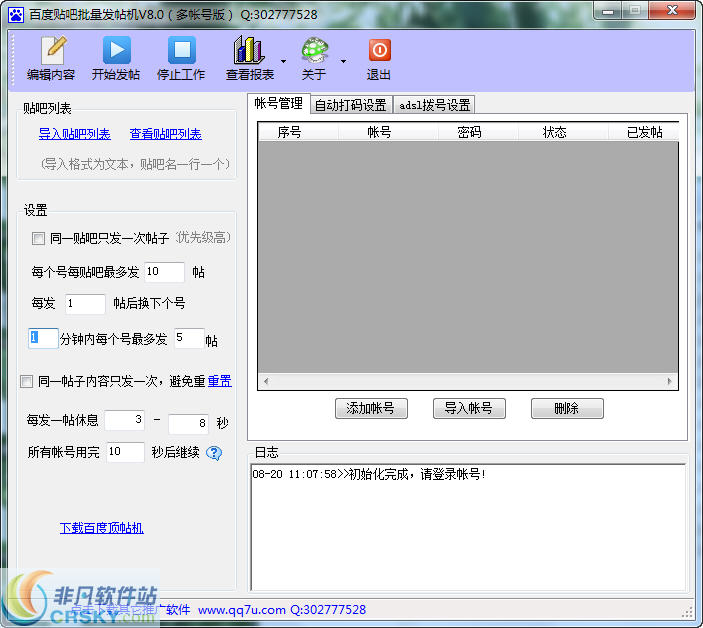This screenshot has height=628, width=703.
Task: Open the 查看贴吧列表 link
Action: pos(165,134)
